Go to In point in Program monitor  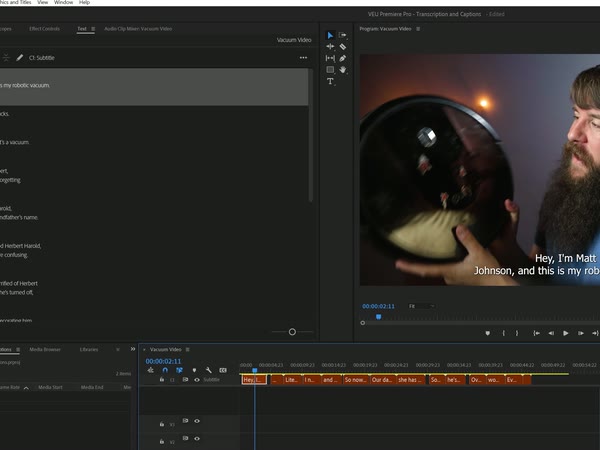click(x=536, y=333)
